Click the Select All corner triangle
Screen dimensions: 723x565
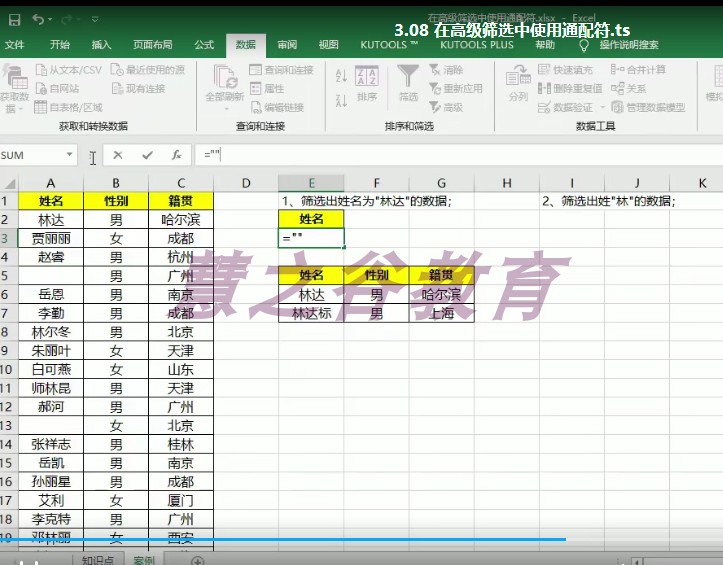click(10, 184)
